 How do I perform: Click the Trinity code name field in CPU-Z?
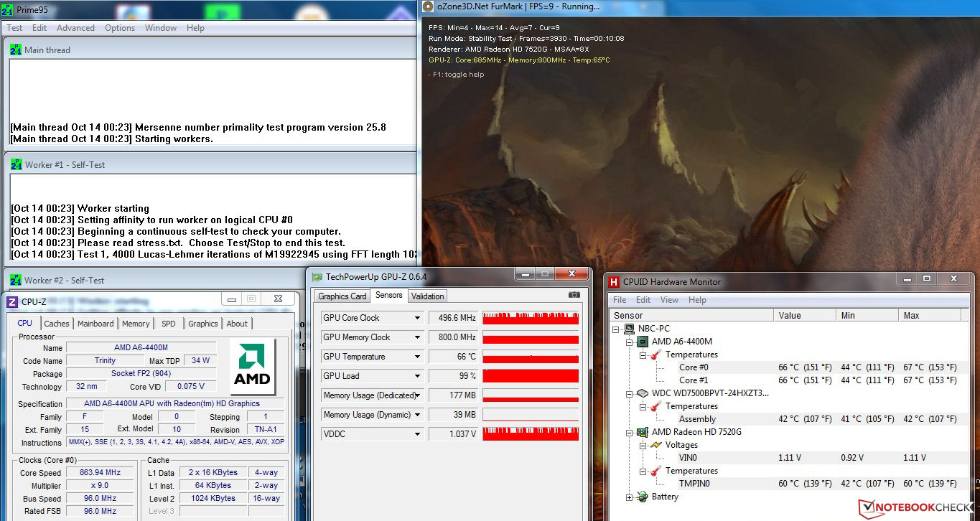point(106,361)
